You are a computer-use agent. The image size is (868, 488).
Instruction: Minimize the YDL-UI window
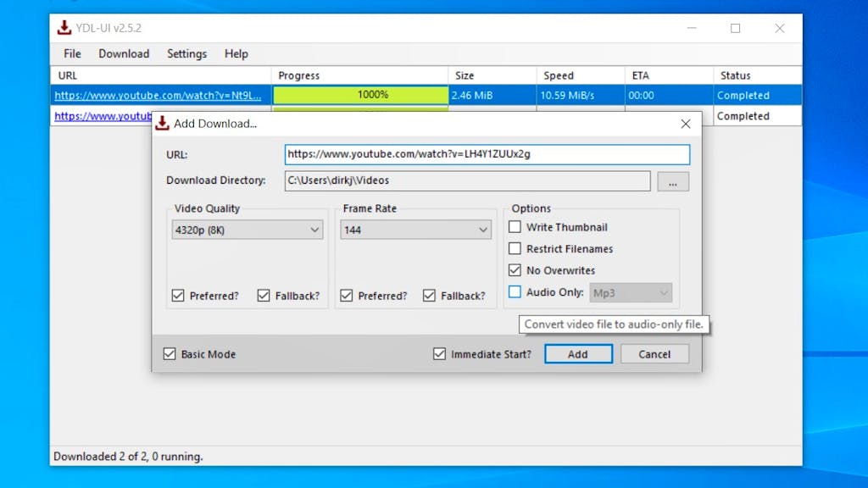click(x=692, y=28)
